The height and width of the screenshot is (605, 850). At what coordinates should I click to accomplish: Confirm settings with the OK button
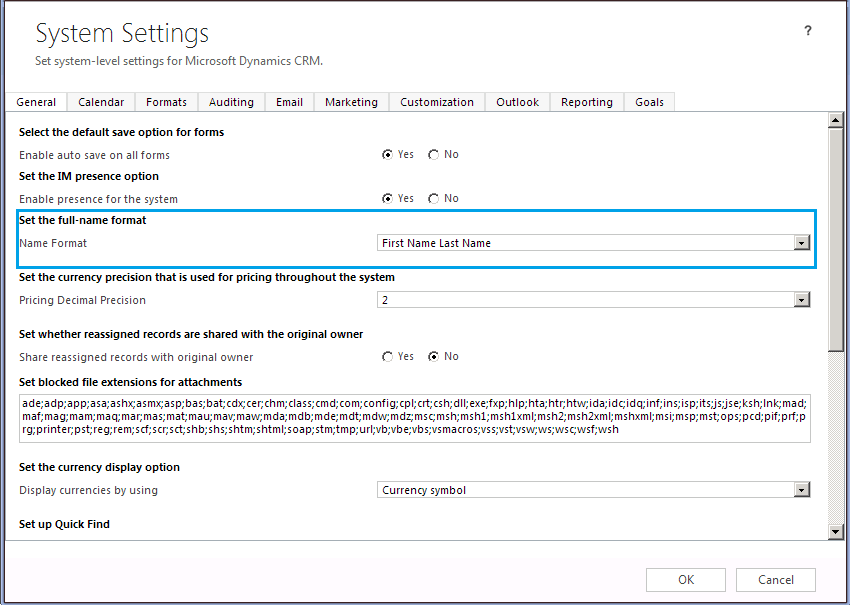[x=686, y=579]
